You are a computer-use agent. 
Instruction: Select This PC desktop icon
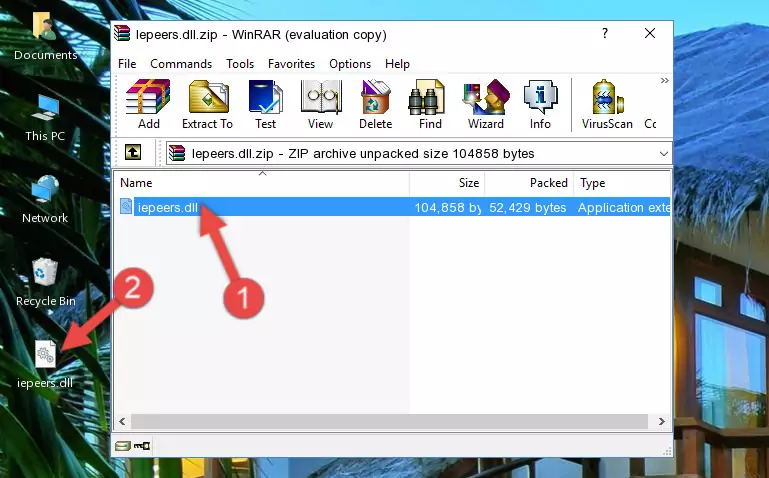coord(45,118)
